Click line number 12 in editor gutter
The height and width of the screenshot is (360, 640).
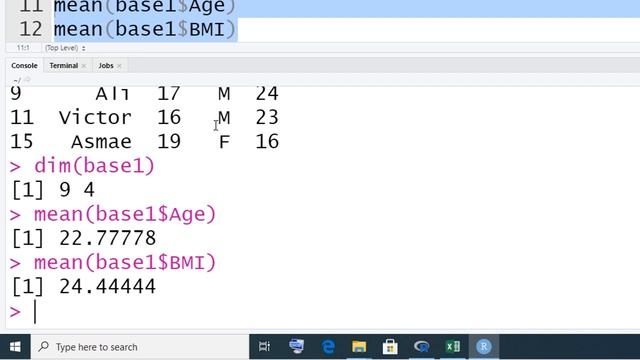[x=31, y=29]
